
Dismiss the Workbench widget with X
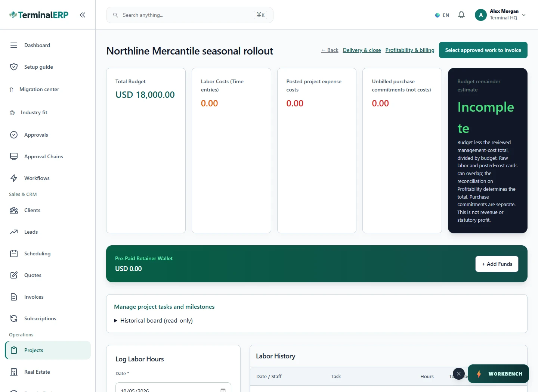pyautogui.click(x=459, y=374)
